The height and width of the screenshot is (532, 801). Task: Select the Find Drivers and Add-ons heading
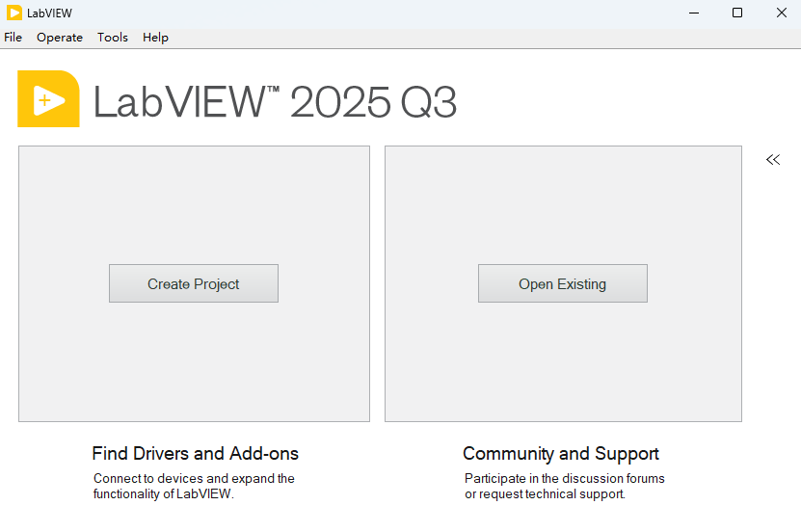(x=195, y=453)
